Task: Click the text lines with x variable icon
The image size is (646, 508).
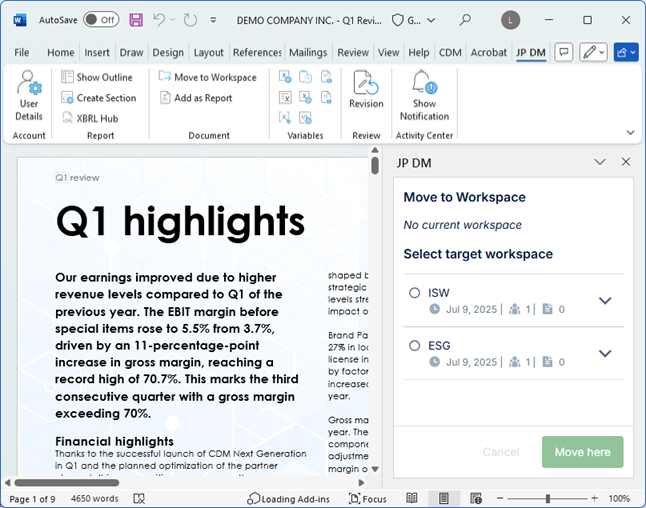Action: (285, 97)
